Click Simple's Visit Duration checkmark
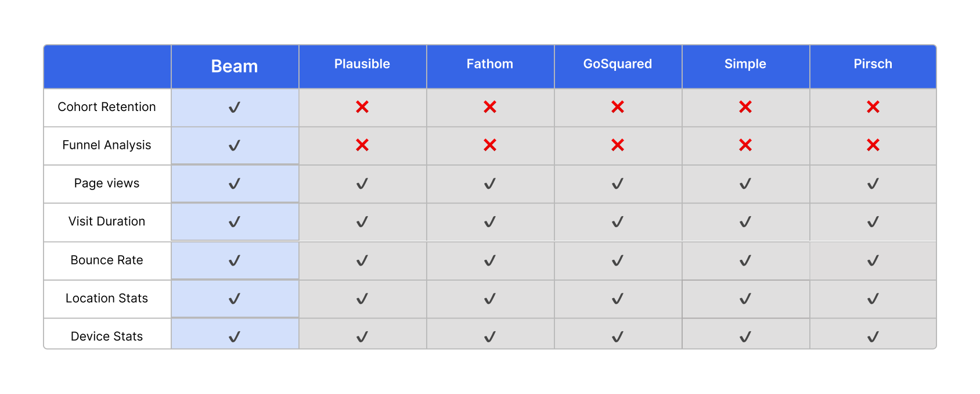This screenshot has width=980, height=394. pos(745,222)
